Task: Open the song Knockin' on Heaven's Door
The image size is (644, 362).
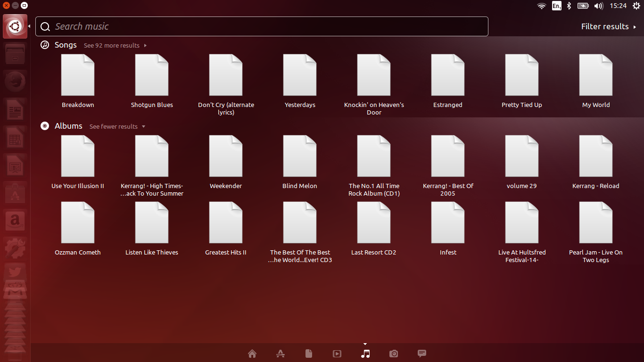Action: [374, 84]
